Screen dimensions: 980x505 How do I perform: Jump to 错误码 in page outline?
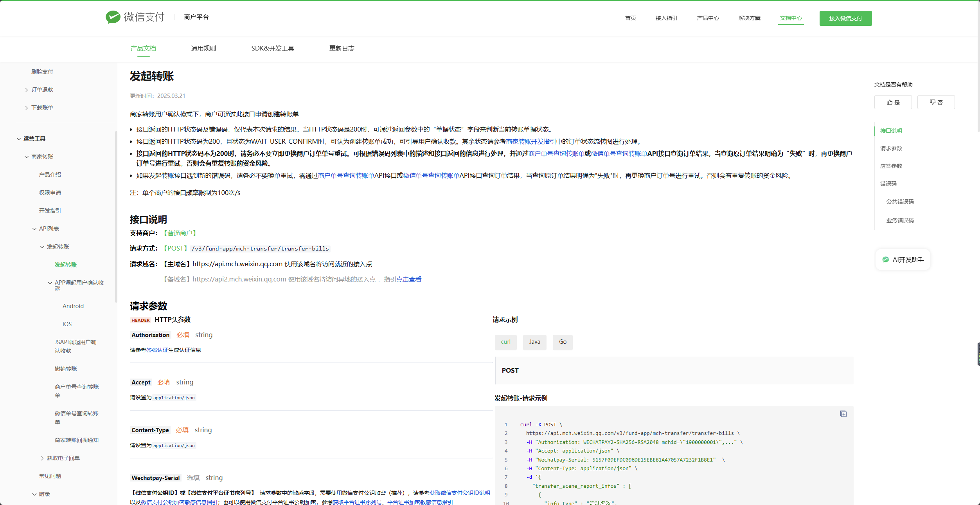(x=888, y=184)
